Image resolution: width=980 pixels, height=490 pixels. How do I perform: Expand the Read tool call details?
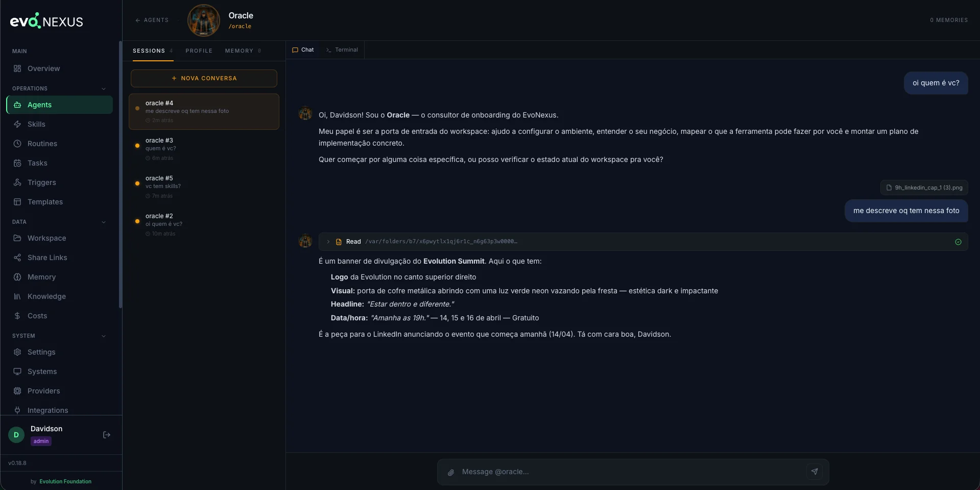(x=328, y=242)
